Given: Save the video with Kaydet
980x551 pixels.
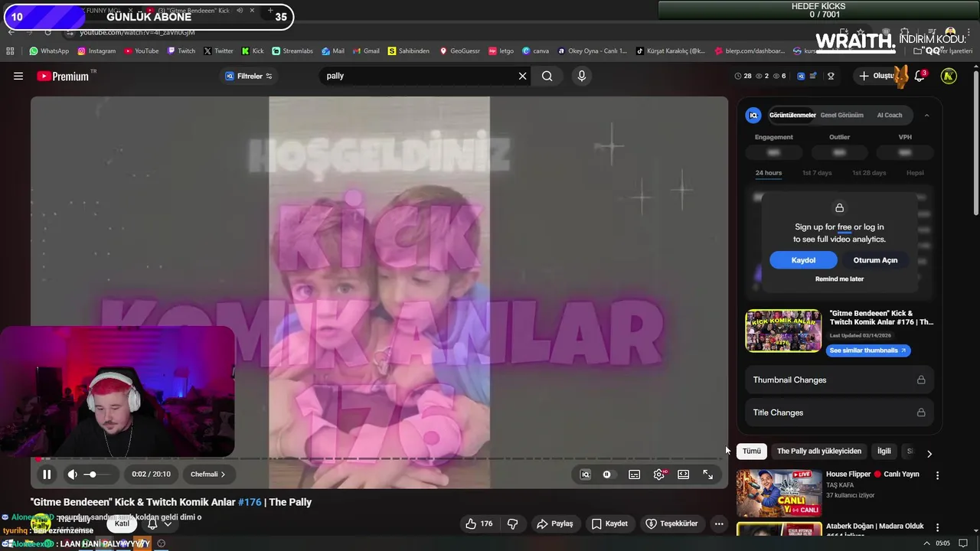Looking at the screenshot, I should [609, 523].
